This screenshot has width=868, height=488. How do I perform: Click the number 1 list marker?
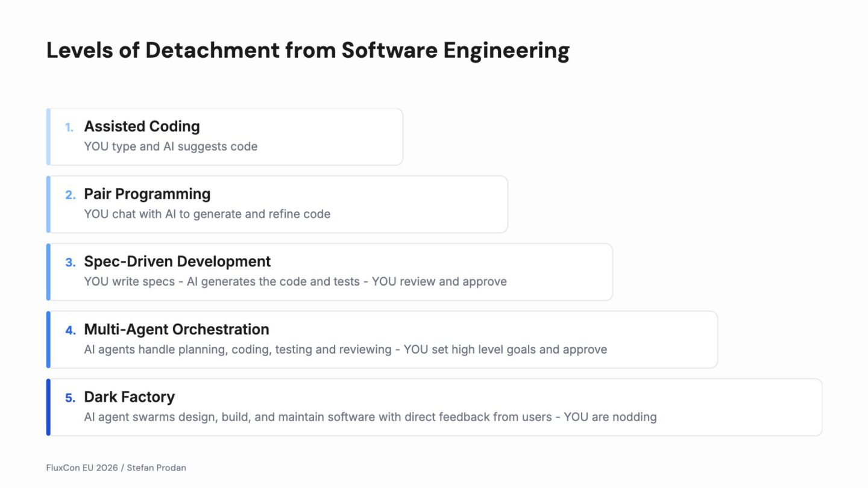coord(69,127)
